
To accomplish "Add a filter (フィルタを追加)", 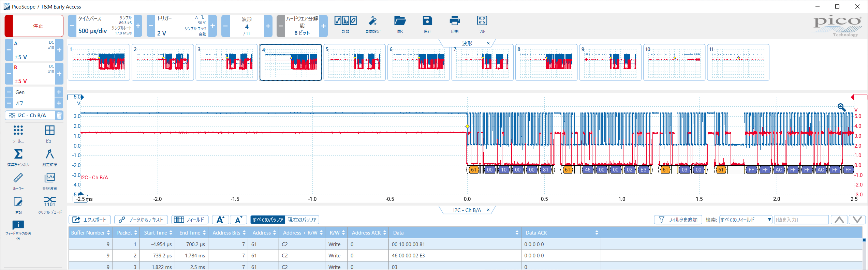I will pyautogui.click(x=678, y=220).
